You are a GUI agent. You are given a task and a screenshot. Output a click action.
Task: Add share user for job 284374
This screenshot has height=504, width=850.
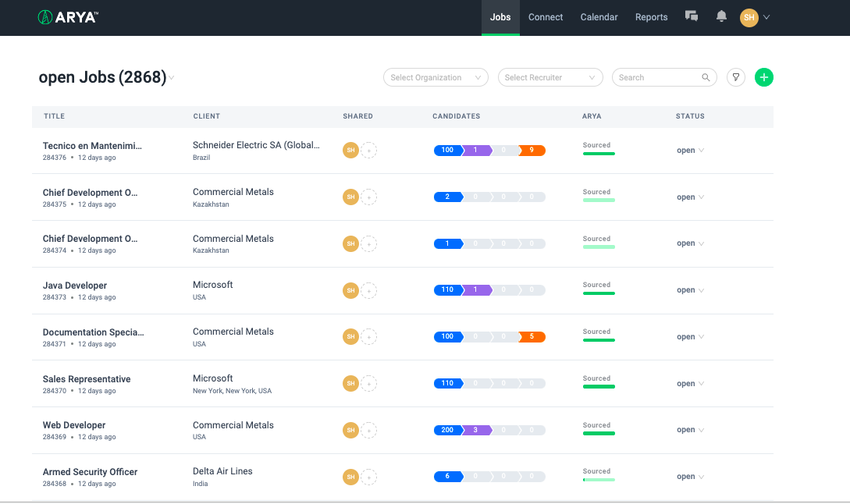(368, 244)
